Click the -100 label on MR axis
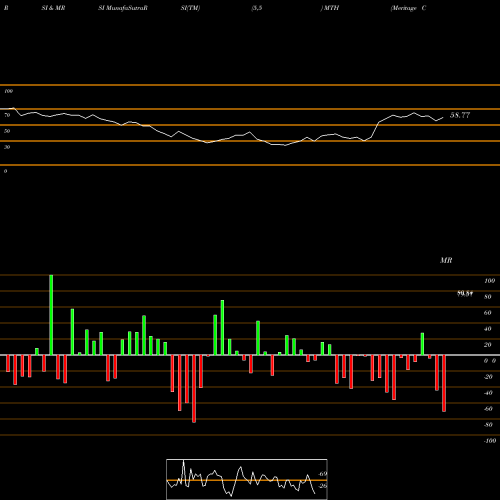The height and width of the screenshot is (500, 500). click(490, 441)
